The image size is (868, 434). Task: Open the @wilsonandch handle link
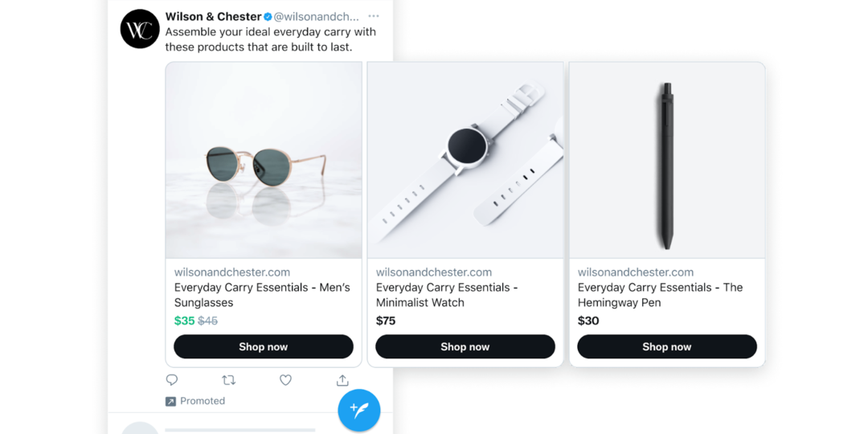(316, 17)
